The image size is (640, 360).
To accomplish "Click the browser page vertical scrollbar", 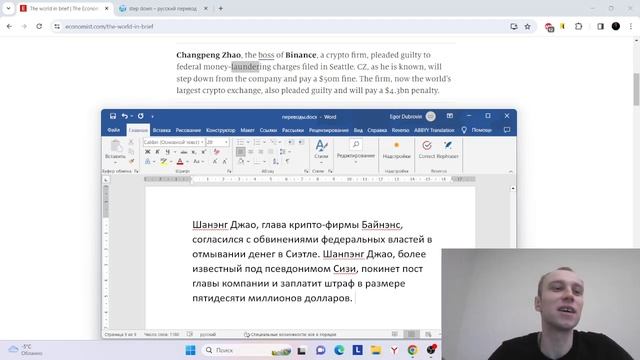I will 636,89.
